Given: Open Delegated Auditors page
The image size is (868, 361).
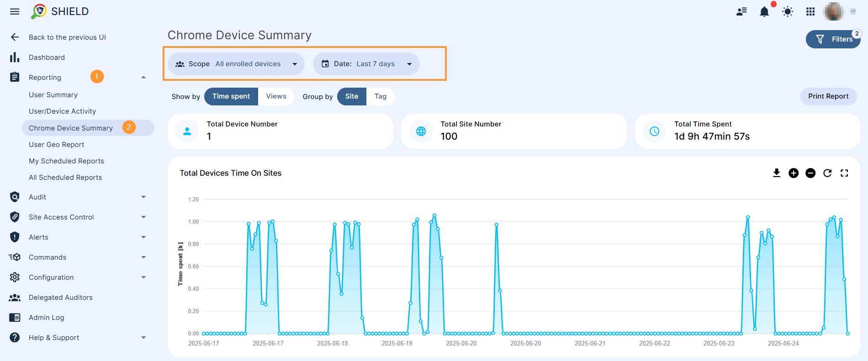Looking at the screenshot, I should click(60, 297).
